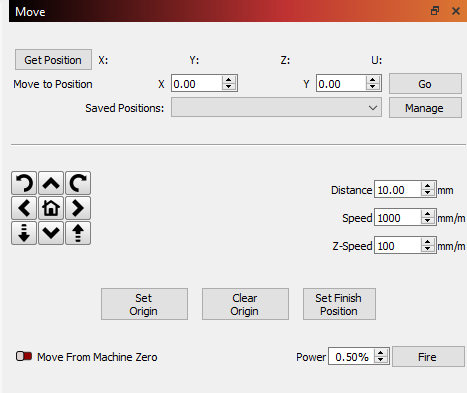Click the 'Saved Positions:' label
This screenshot has height=393, width=467.
point(125,108)
